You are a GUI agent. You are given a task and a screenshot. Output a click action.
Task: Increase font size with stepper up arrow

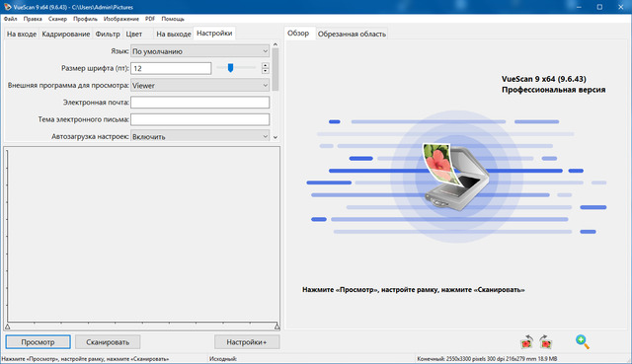pyautogui.click(x=265, y=65)
